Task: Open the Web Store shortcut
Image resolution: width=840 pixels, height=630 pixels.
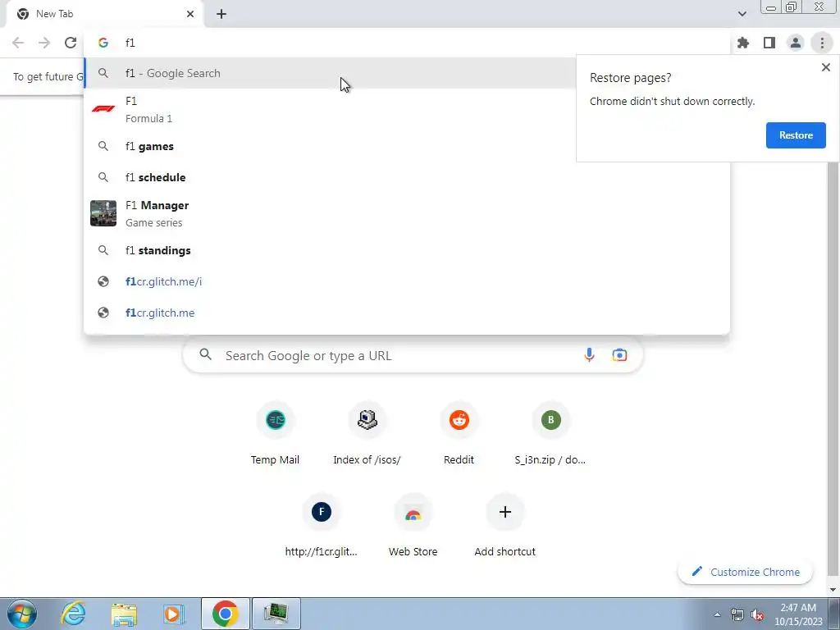Action: (413, 526)
